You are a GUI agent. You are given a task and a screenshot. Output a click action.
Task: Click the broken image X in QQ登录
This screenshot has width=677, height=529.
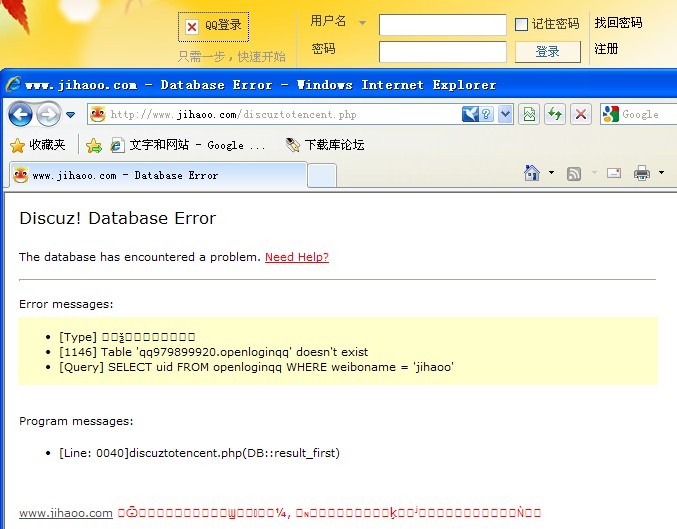192,27
